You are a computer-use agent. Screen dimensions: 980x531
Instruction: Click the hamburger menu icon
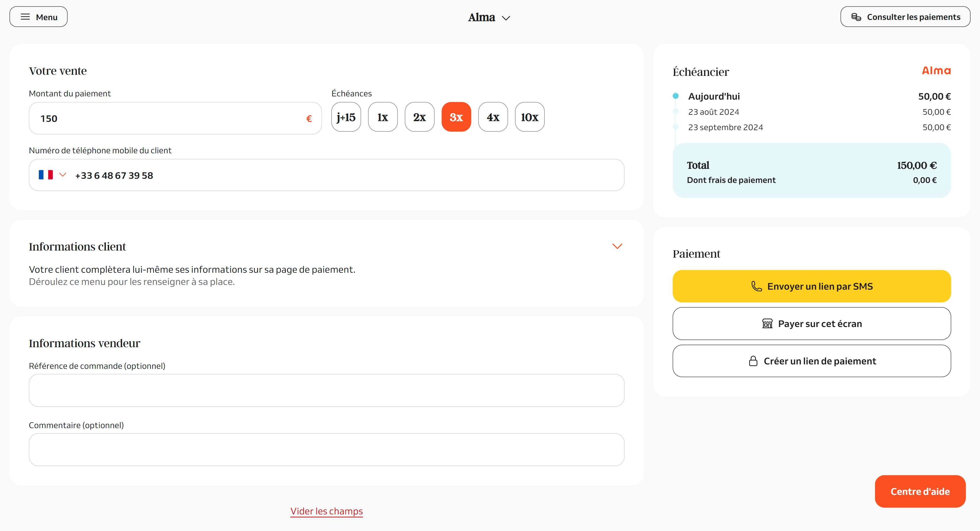click(25, 16)
